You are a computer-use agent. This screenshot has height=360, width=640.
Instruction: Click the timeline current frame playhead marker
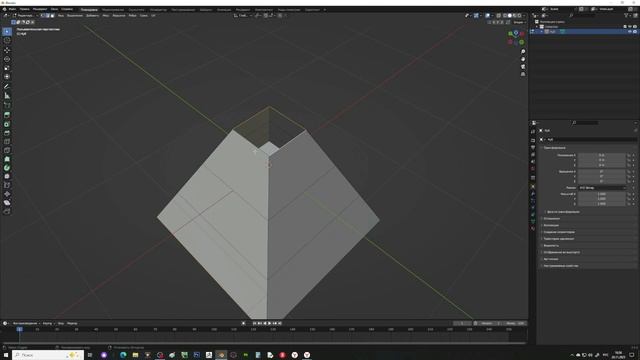(x=19, y=329)
